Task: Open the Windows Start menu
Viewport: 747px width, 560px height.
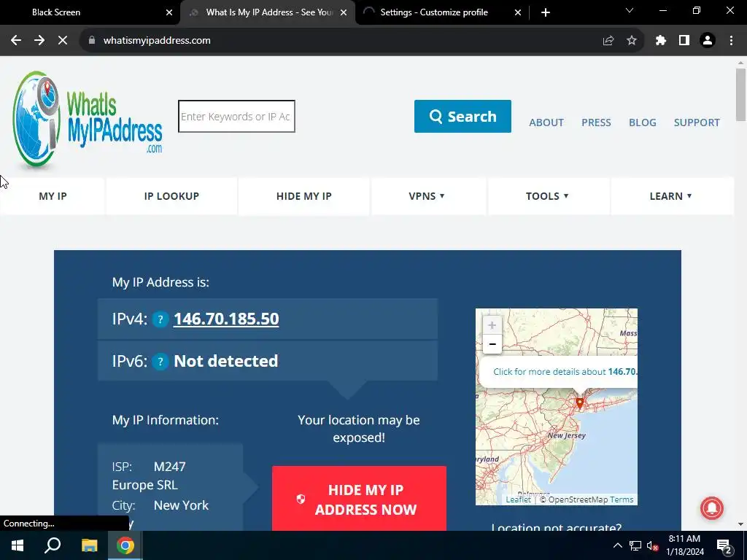Action: click(18, 545)
